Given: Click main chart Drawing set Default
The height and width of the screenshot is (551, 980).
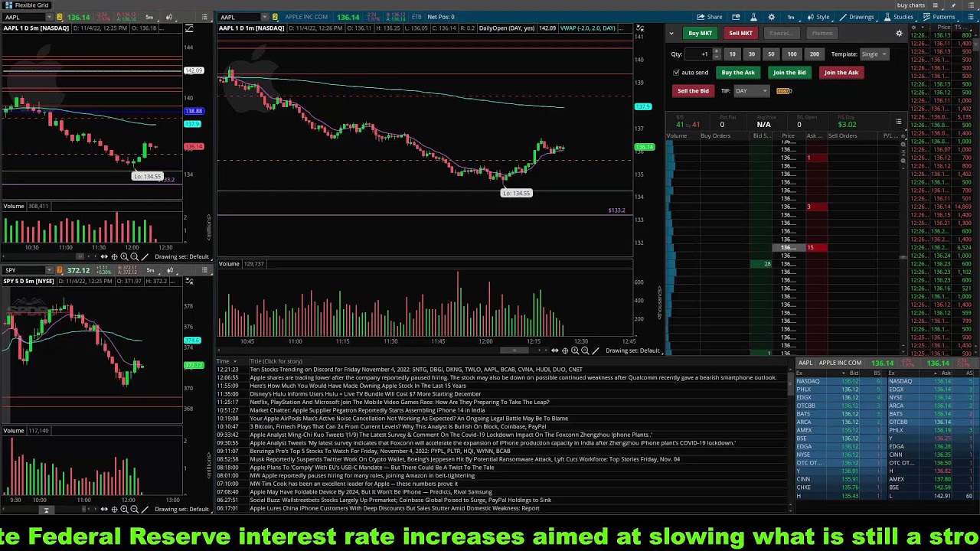Looking at the screenshot, I should (632, 350).
